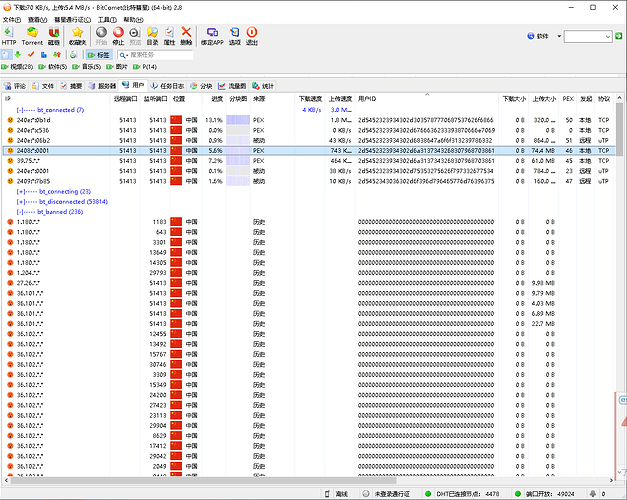The image size is (627, 500).
Task: Open the search task magnifier dropdown
Action: coord(123,55)
